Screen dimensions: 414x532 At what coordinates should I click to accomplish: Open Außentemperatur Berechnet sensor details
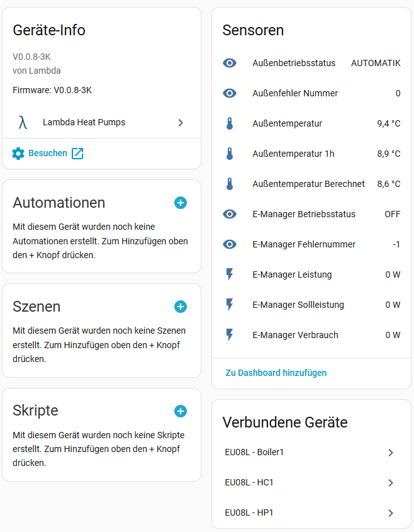[x=308, y=184]
